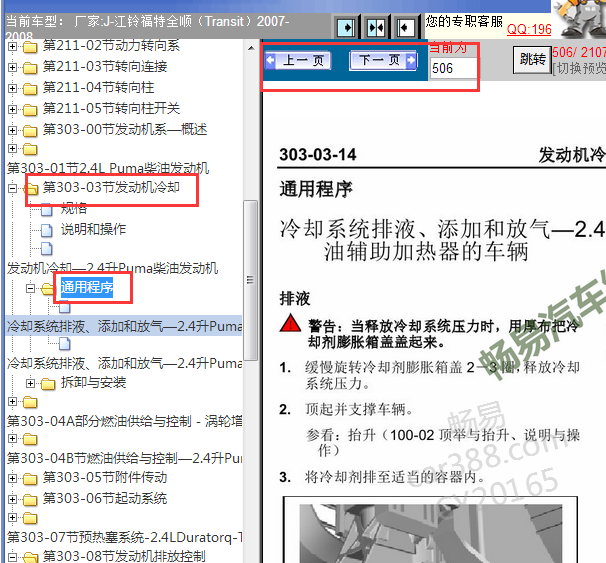Select 第303-00节发动机系—概述 tree item
The image size is (606, 563).
125,129
